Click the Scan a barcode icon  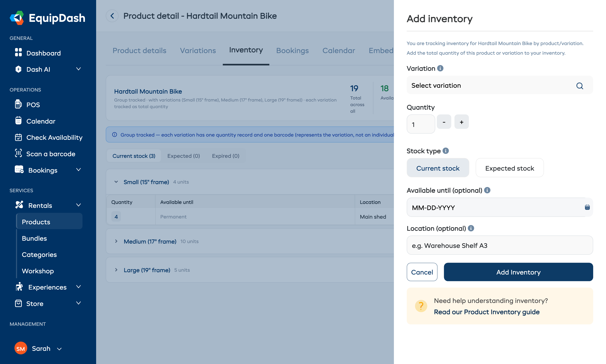coord(18,154)
